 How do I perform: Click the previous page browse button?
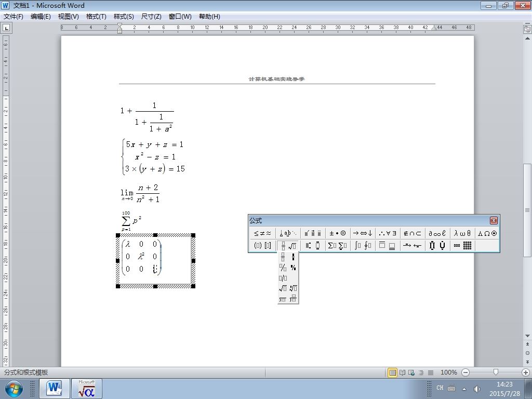pos(527,344)
